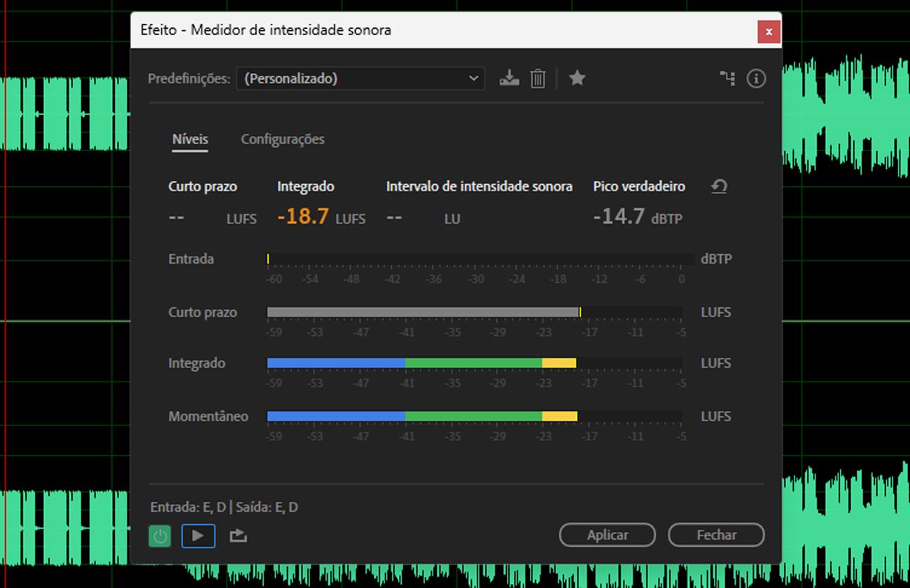Click the star favorite icon
This screenshot has height=588, width=910.
pyautogui.click(x=577, y=78)
